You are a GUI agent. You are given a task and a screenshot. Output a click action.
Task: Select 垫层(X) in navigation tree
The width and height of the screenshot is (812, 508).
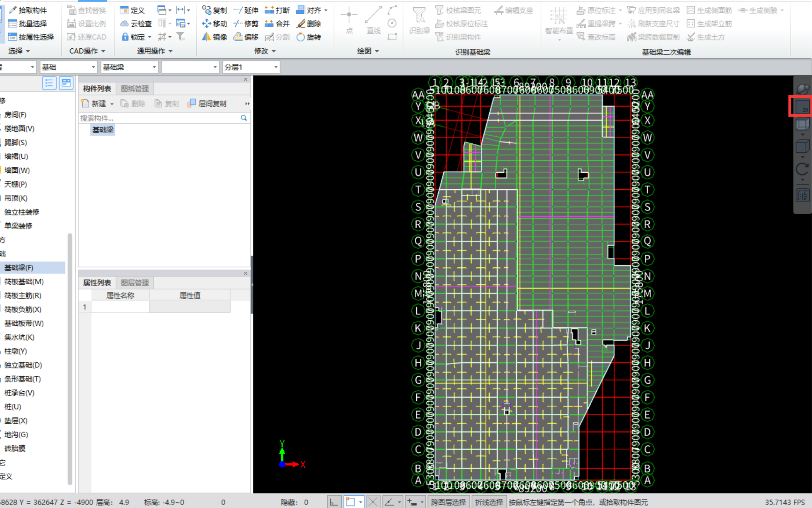[x=16, y=421]
